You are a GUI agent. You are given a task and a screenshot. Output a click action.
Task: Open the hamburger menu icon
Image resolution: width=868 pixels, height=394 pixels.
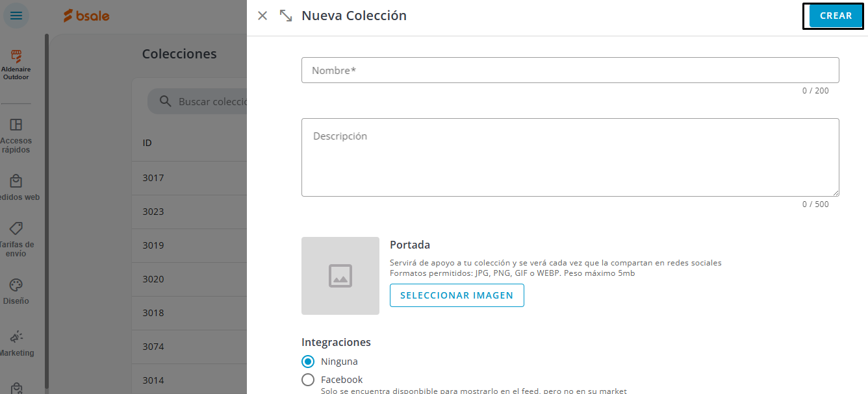(16, 16)
